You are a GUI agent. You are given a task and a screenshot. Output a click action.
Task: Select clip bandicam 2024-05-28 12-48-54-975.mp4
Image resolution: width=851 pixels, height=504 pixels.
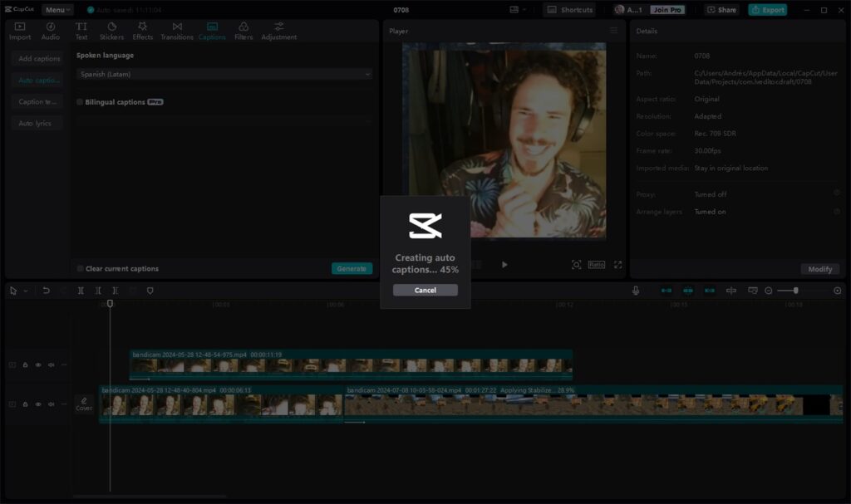coord(351,365)
